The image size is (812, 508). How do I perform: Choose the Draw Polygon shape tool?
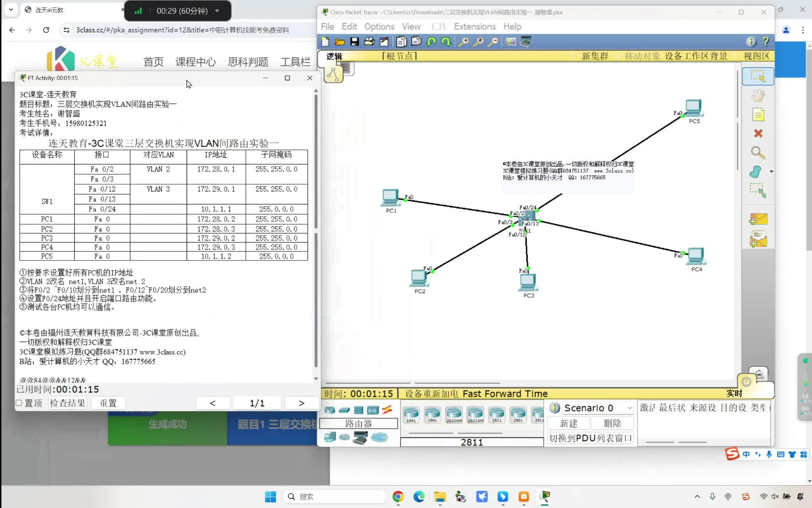tap(756, 172)
